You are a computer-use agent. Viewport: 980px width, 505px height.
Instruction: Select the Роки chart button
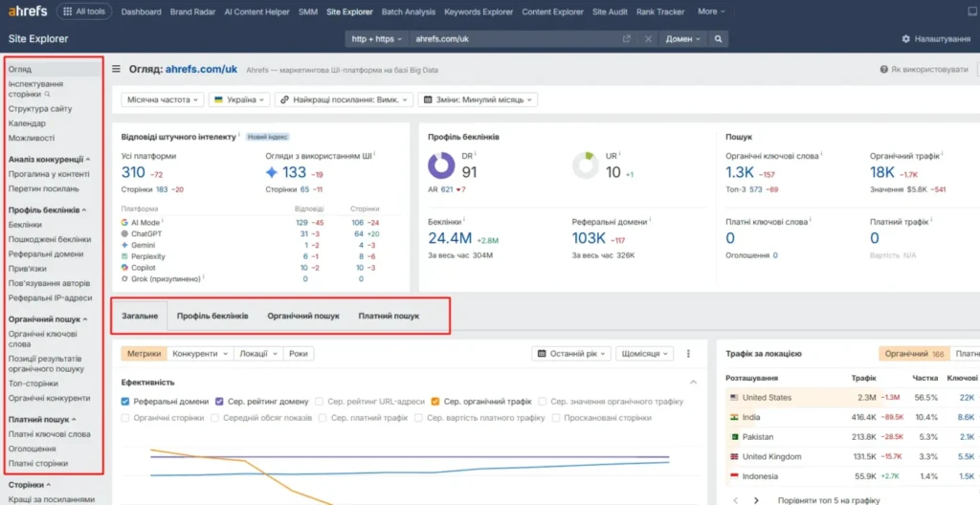tap(299, 354)
